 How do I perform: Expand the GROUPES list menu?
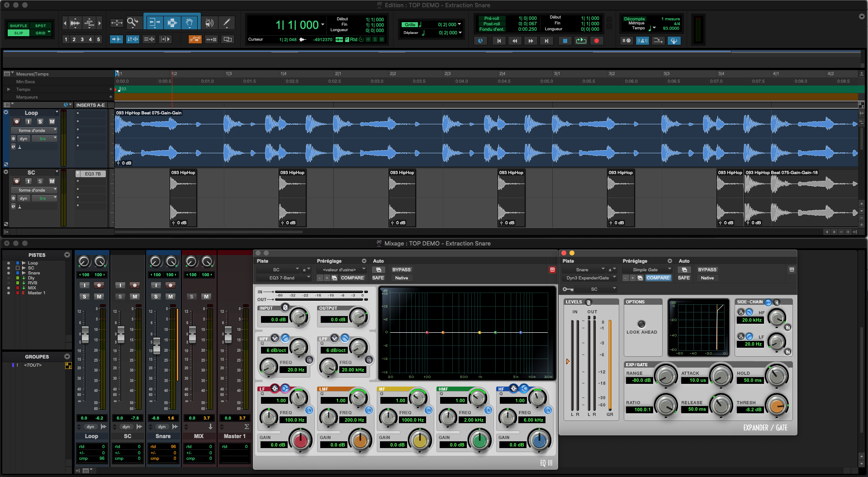point(67,357)
